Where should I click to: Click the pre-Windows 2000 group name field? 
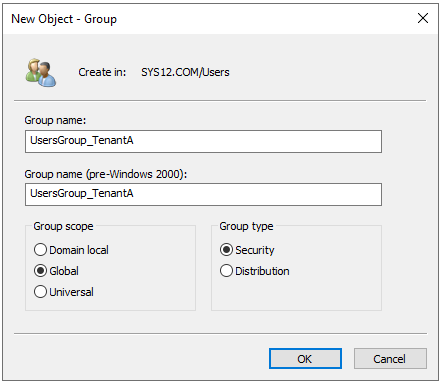(x=203, y=194)
